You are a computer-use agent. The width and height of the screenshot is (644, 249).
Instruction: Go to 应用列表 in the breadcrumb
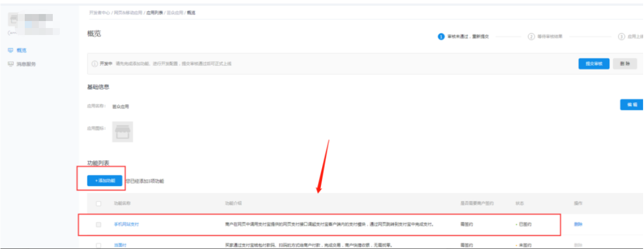[154, 13]
